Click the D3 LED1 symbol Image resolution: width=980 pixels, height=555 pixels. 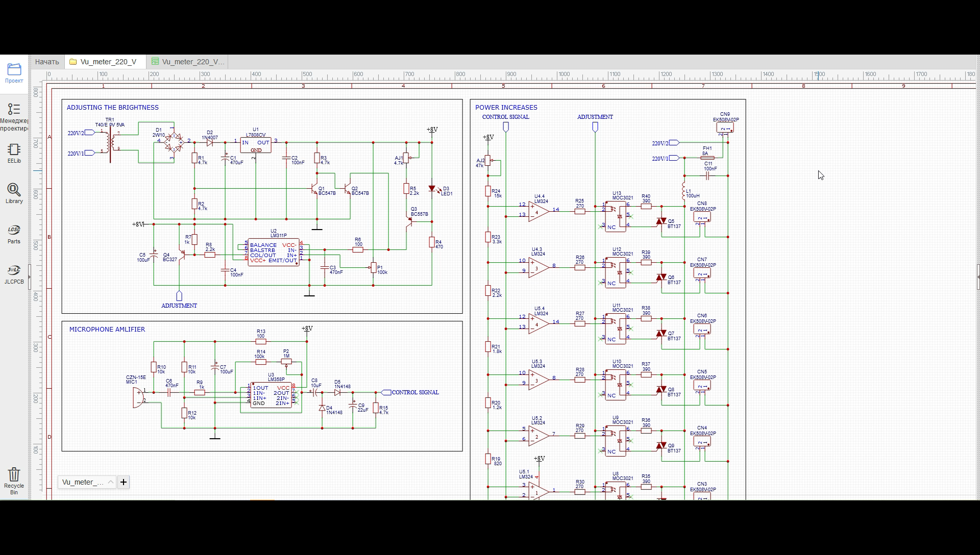432,189
